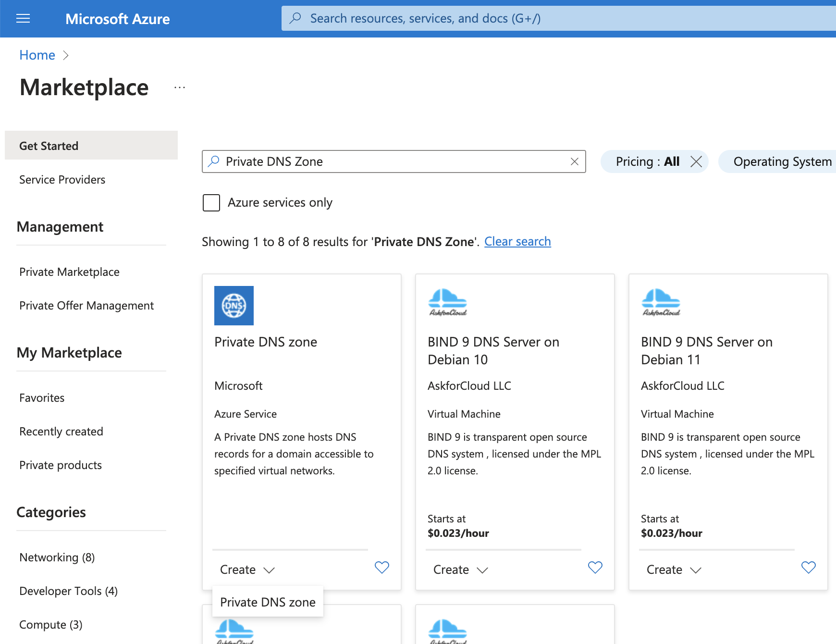
Task: Focus the global search resources field
Action: point(559,18)
